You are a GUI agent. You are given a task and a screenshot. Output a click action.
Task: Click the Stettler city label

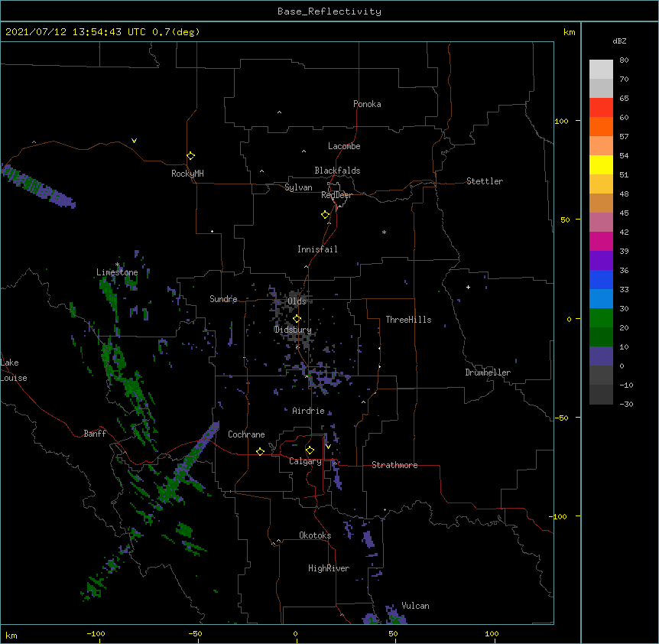pos(485,181)
